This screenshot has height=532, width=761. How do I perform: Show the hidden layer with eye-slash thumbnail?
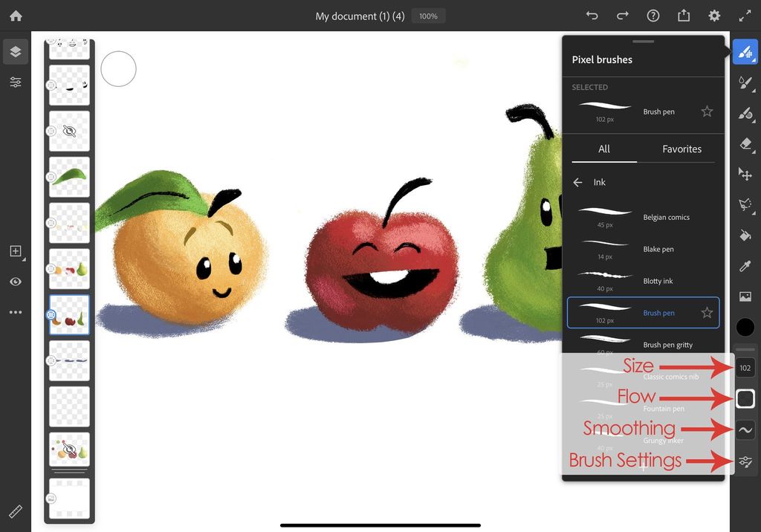click(69, 131)
